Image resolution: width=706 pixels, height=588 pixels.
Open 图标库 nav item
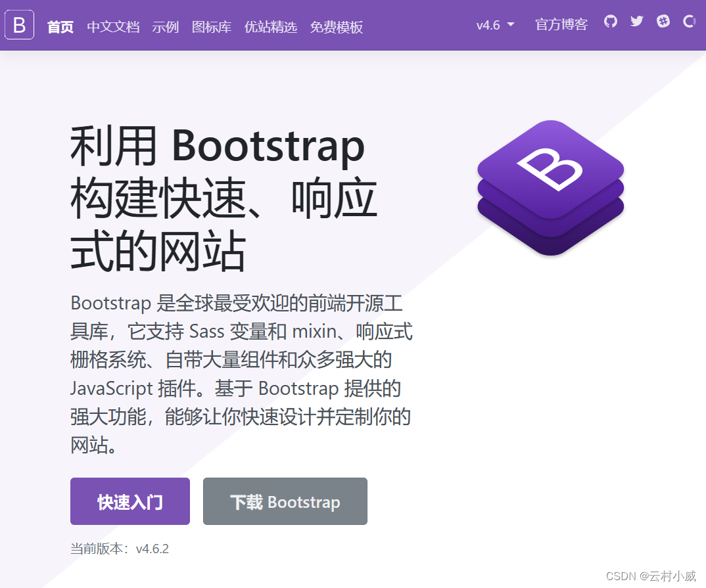212,27
